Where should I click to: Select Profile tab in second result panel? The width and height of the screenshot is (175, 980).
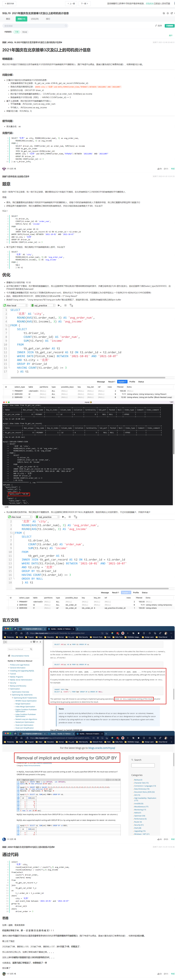(136, 592)
